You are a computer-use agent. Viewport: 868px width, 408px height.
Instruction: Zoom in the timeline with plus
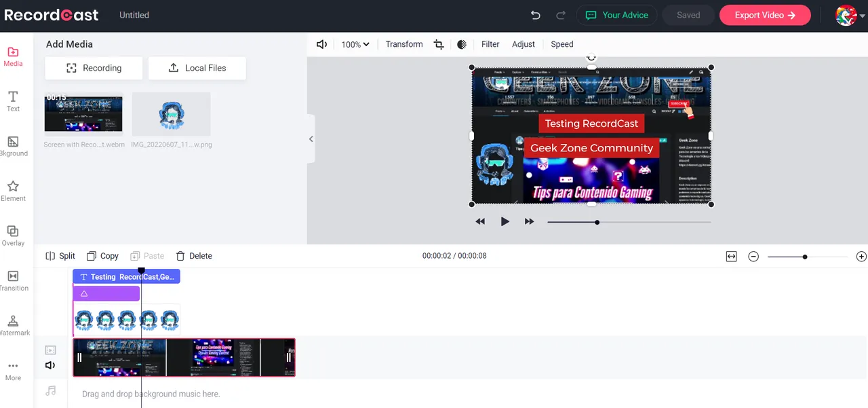tap(861, 257)
